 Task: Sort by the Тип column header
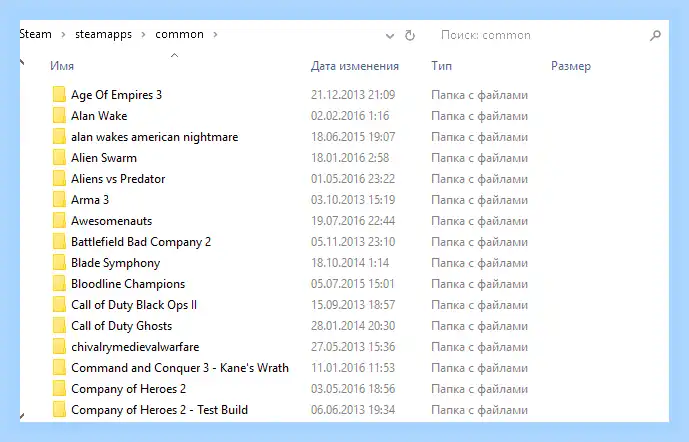click(x=441, y=66)
